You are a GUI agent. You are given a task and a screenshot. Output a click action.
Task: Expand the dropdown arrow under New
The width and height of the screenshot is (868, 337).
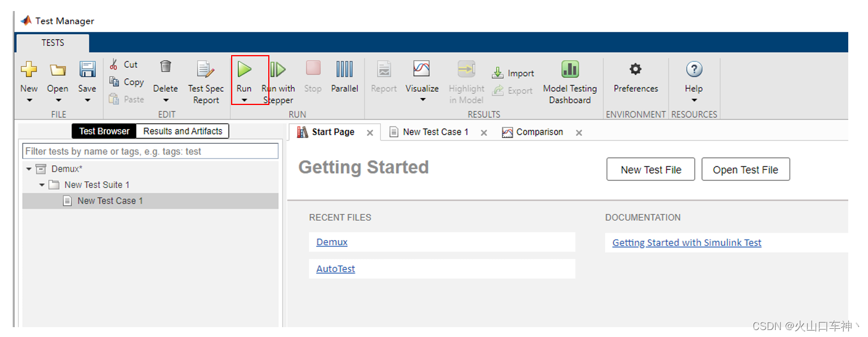coord(29,100)
